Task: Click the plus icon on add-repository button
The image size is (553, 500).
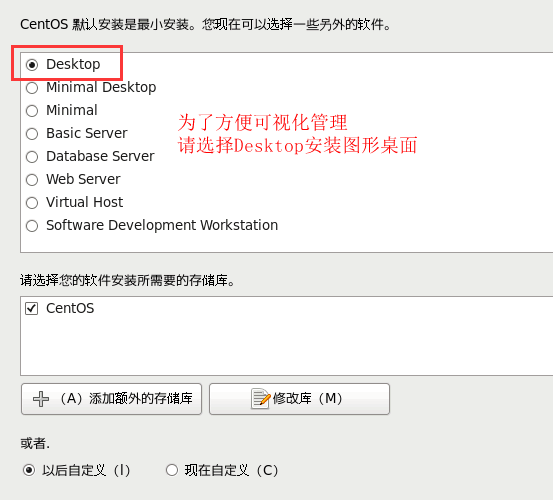Action: [x=41, y=399]
